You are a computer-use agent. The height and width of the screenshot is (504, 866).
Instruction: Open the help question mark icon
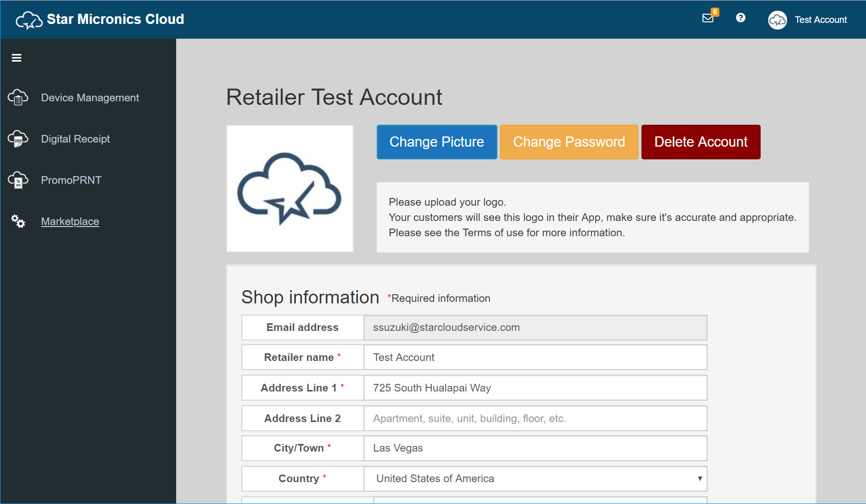point(741,18)
